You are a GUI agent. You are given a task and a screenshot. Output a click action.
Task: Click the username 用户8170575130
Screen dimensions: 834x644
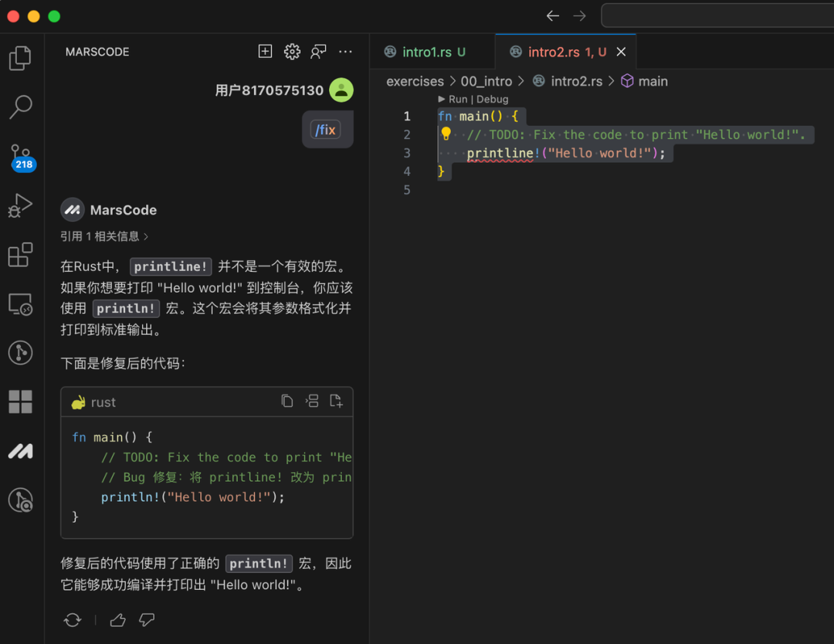point(270,90)
